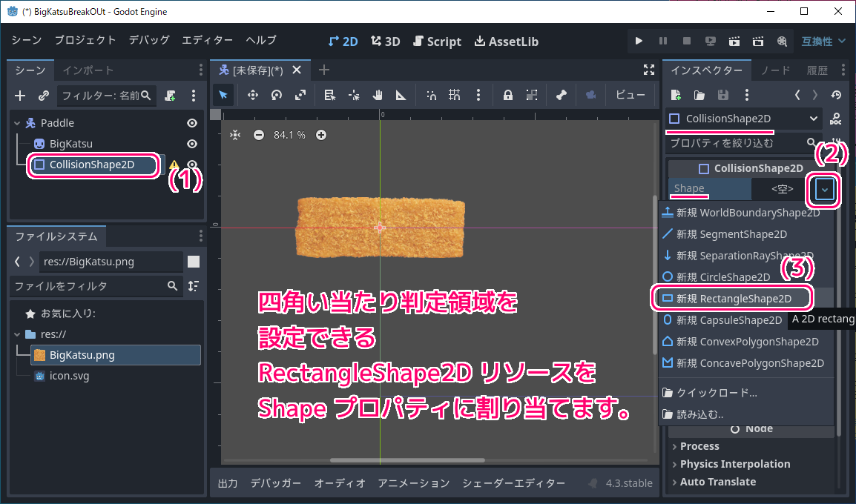
Task: Toggle visibility of the Paddle node
Action: pyautogui.click(x=192, y=123)
